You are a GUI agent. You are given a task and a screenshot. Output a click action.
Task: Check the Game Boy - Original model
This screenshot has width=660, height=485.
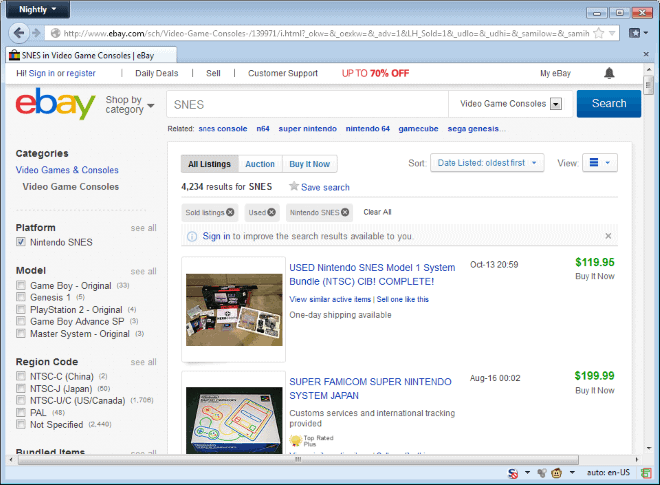pyautogui.click(x=21, y=286)
